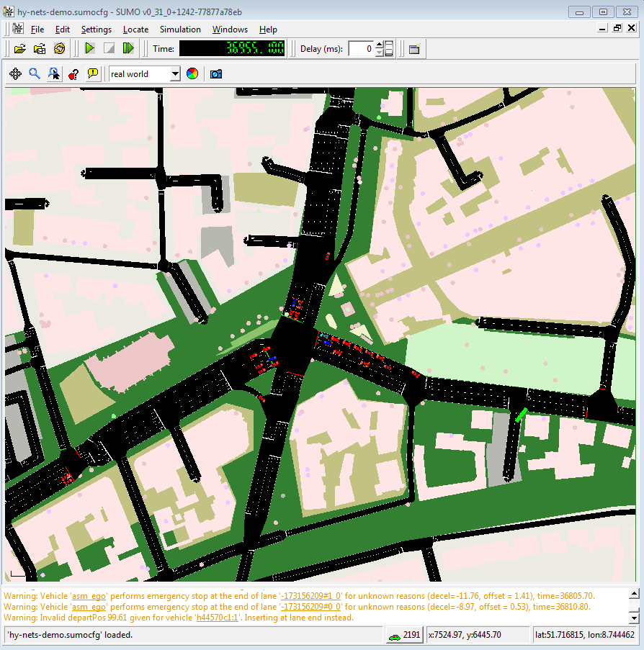Click the Delay (ms) input field

click(x=362, y=48)
